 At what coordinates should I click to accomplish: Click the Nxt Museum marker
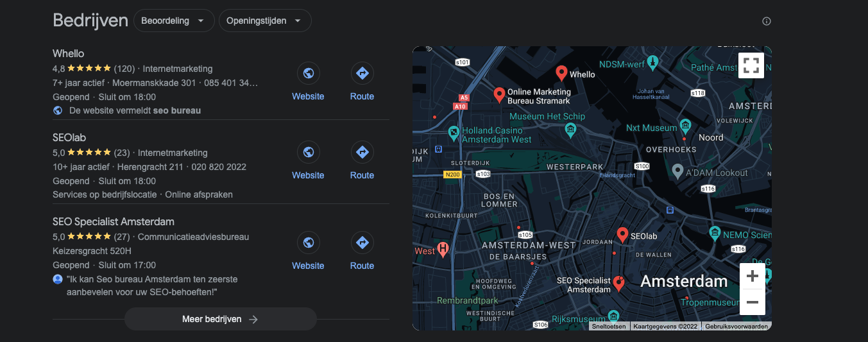point(685,125)
